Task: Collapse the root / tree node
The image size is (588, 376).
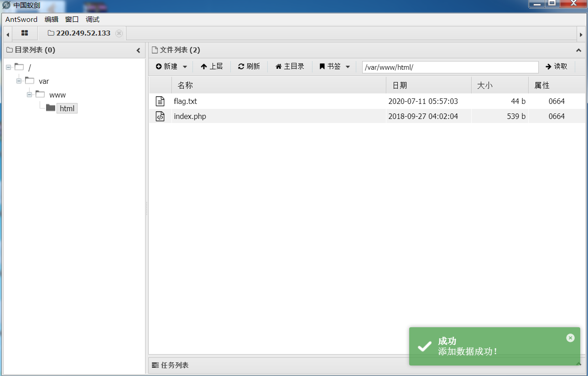Action: click(9, 67)
